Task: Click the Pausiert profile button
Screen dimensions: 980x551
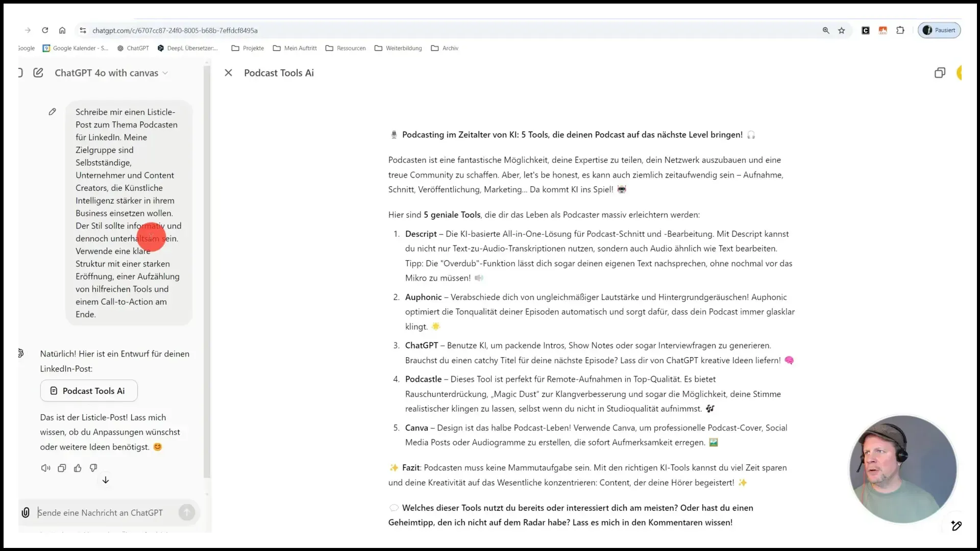Action: click(939, 30)
